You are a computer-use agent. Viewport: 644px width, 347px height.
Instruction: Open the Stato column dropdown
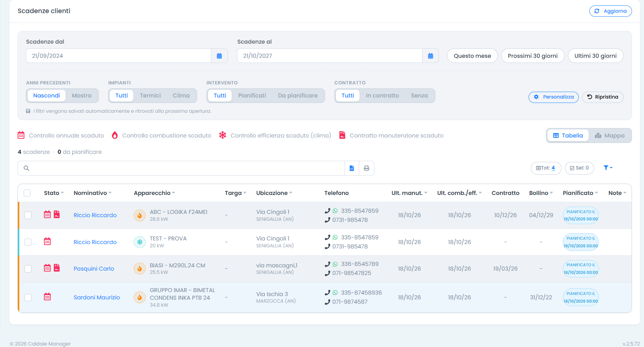[x=62, y=193]
